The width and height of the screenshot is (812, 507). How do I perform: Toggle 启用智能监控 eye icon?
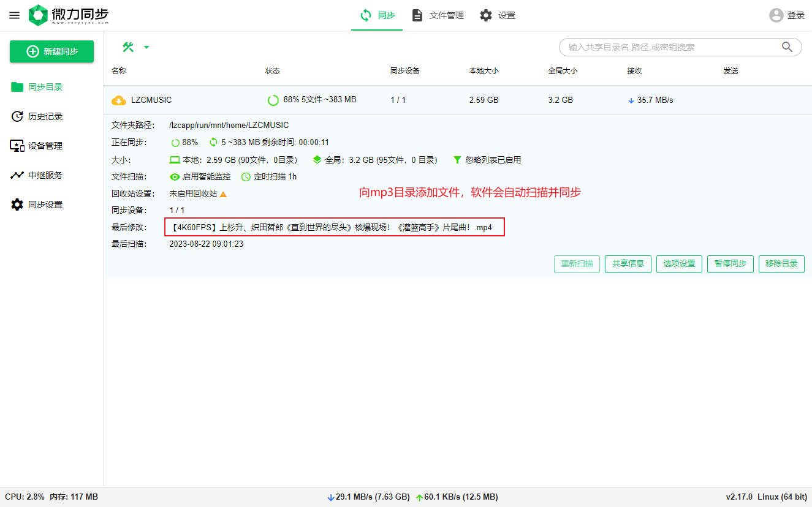pos(175,176)
